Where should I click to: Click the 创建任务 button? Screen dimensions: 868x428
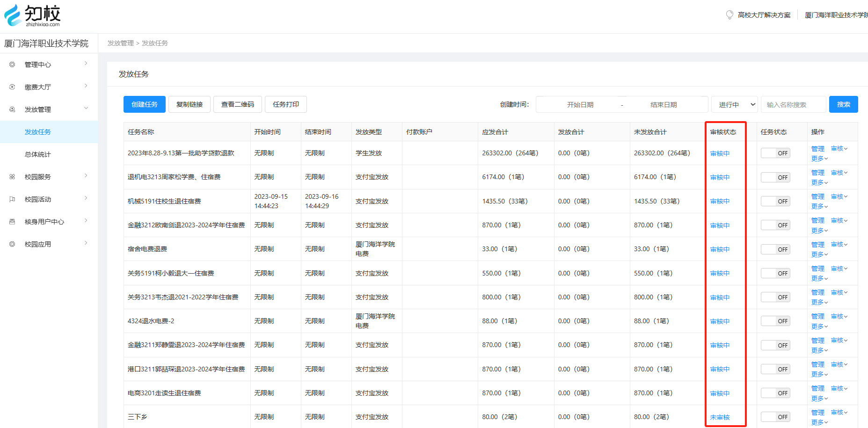(145, 104)
